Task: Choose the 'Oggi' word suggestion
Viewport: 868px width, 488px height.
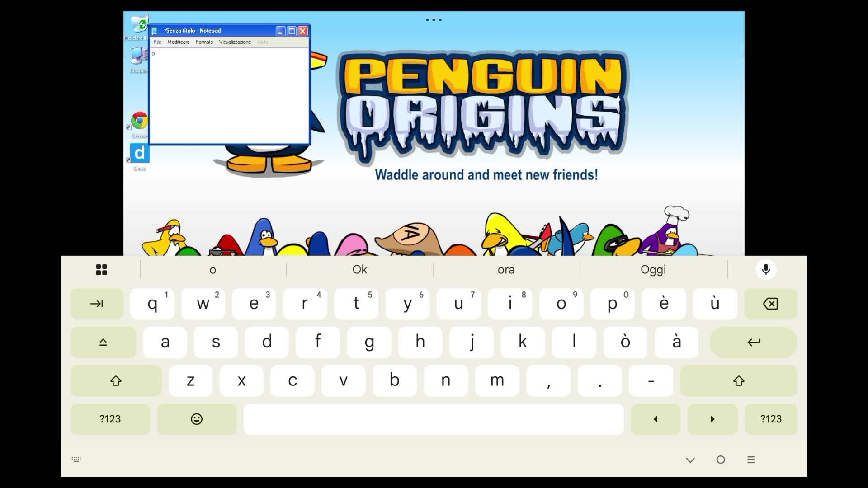Action: tap(653, 270)
